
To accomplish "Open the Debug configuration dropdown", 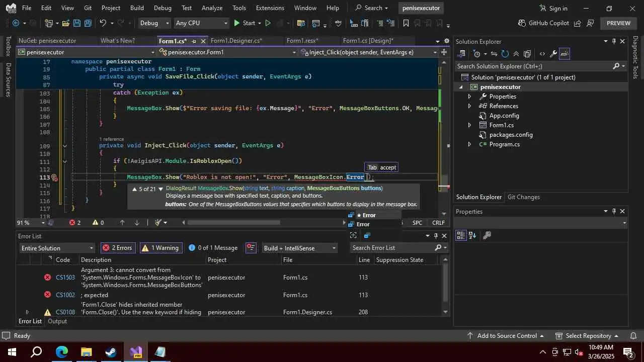I will [x=154, y=23].
